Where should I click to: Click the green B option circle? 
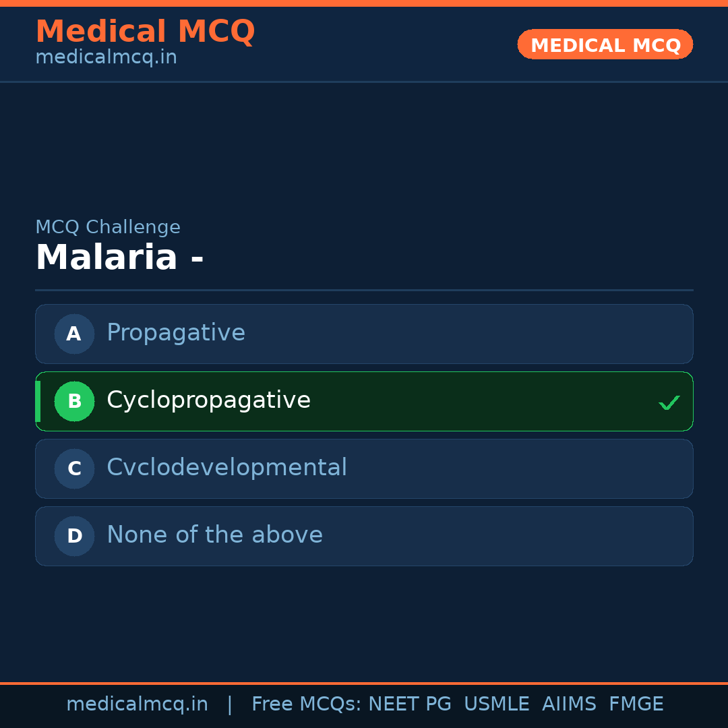point(74,401)
